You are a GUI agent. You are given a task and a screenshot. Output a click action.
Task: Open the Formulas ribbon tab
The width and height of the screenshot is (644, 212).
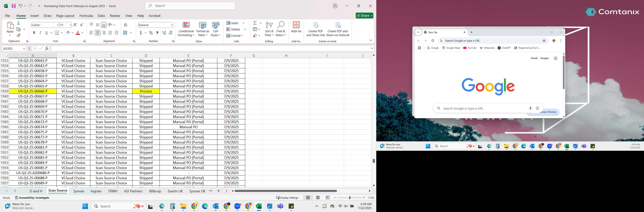click(86, 16)
